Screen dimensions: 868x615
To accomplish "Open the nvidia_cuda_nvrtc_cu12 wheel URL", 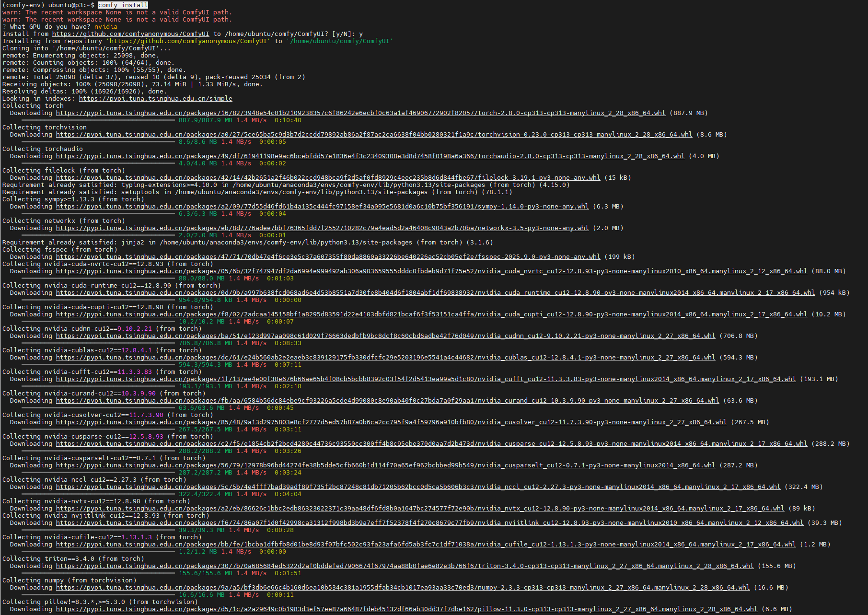I will (x=431, y=271).
